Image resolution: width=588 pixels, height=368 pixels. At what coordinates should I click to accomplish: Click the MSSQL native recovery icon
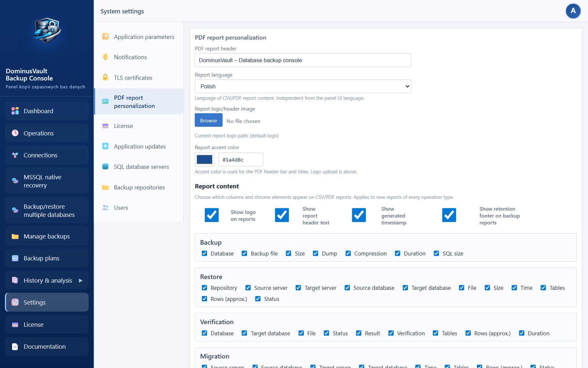pyautogui.click(x=15, y=181)
